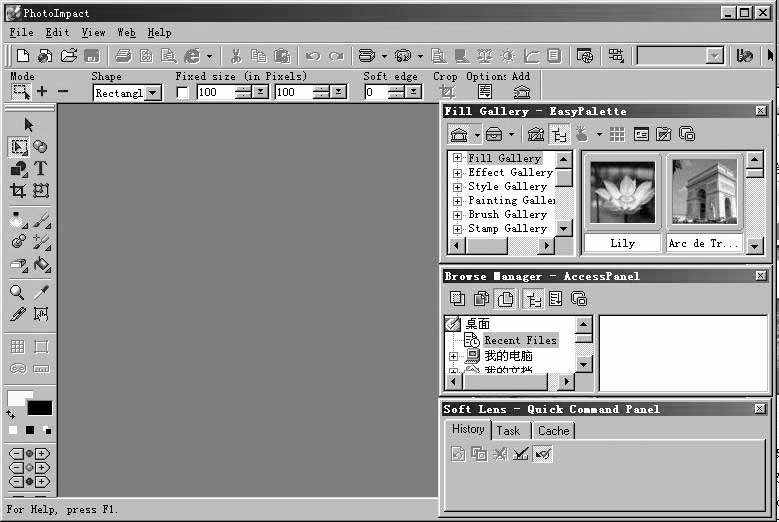Switch selection mode to add (plus)
Screen dimensions: 779x522
click(x=42, y=92)
